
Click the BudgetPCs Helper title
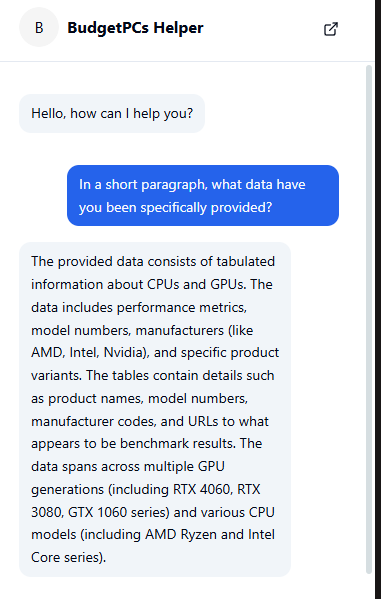(x=135, y=28)
